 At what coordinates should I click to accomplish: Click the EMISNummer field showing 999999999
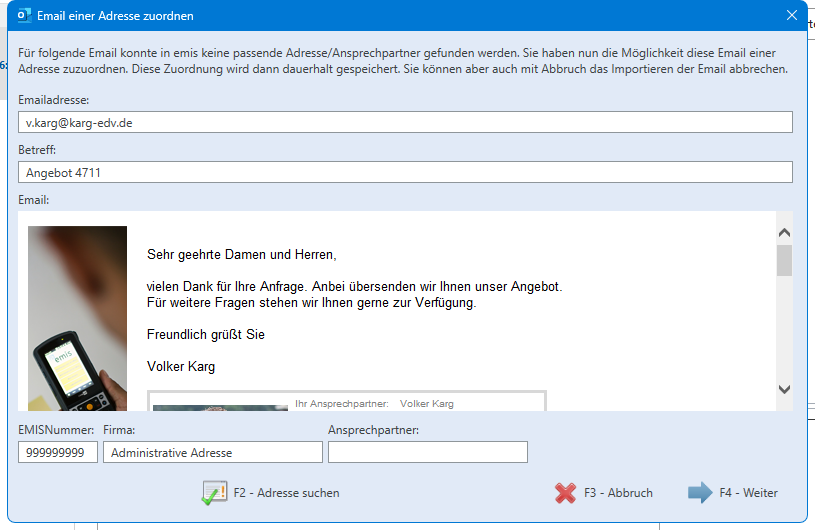coord(58,452)
